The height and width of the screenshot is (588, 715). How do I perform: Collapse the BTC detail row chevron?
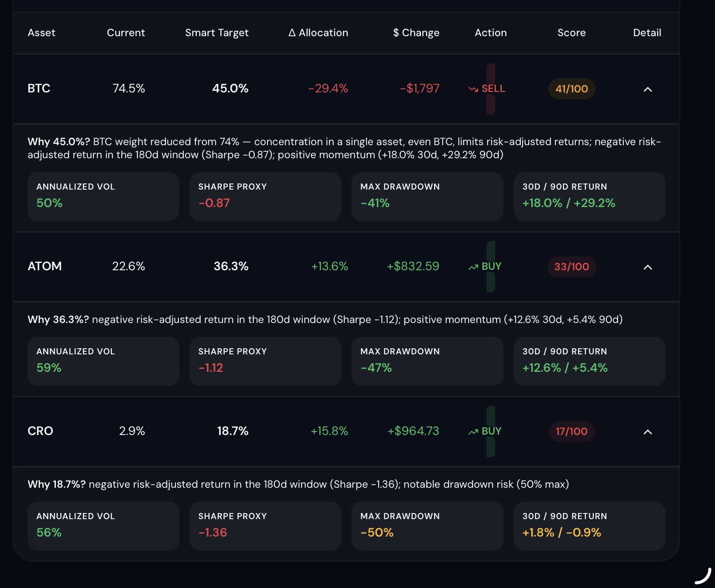648,89
